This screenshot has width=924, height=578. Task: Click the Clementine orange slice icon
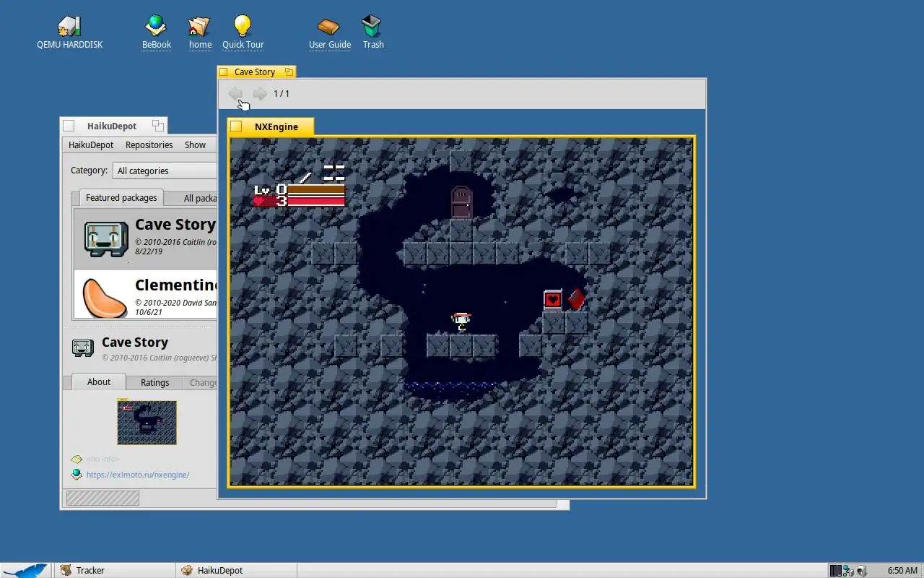coord(106,298)
